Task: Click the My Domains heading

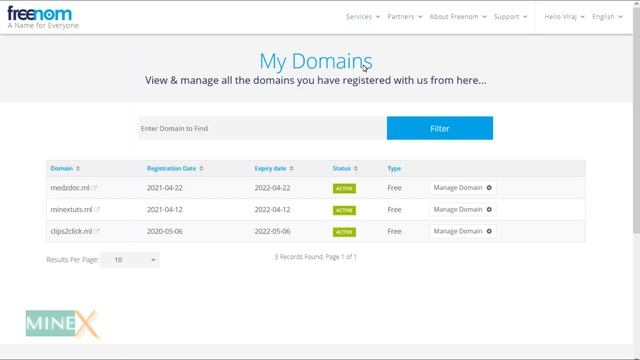Action: tap(316, 61)
